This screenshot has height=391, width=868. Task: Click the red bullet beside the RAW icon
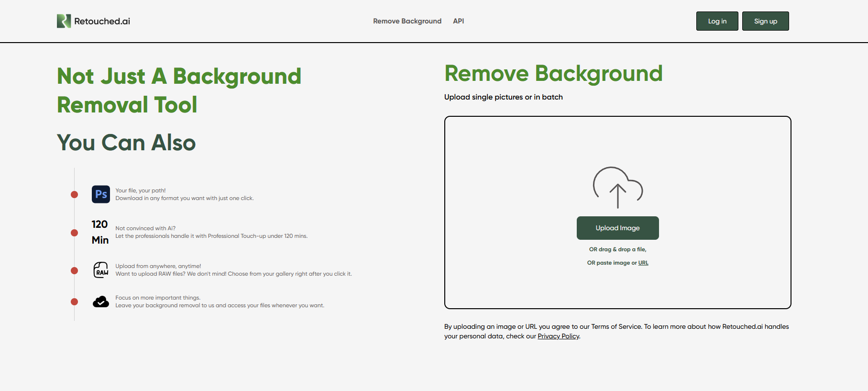74,270
